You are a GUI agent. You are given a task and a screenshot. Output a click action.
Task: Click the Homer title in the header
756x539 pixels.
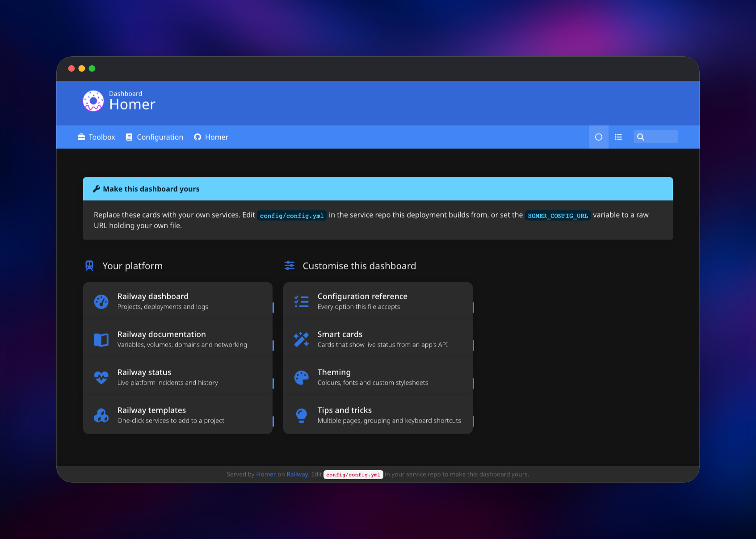(x=132, y=104)
